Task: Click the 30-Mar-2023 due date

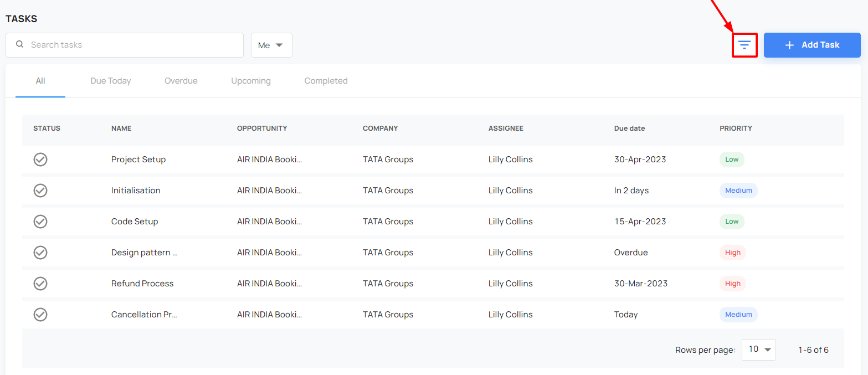Action: tap(641, 284)
